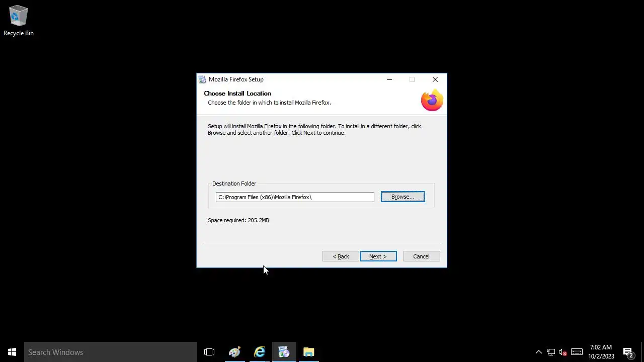The width and height of the screenshot is (644, 362).
Task: Open File Explorer from taskbar
Action: (x=308, y=352)
